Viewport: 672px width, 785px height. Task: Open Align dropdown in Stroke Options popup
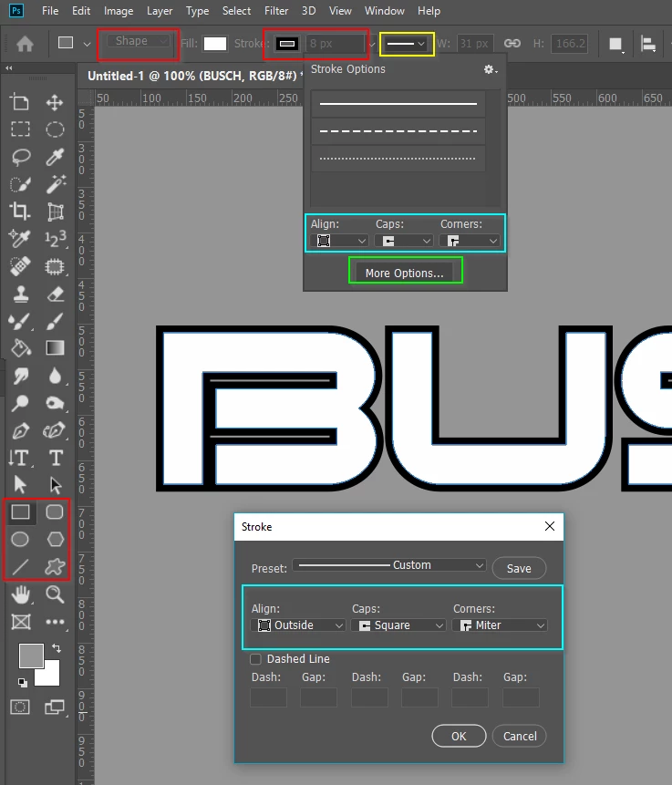[338, 241]
